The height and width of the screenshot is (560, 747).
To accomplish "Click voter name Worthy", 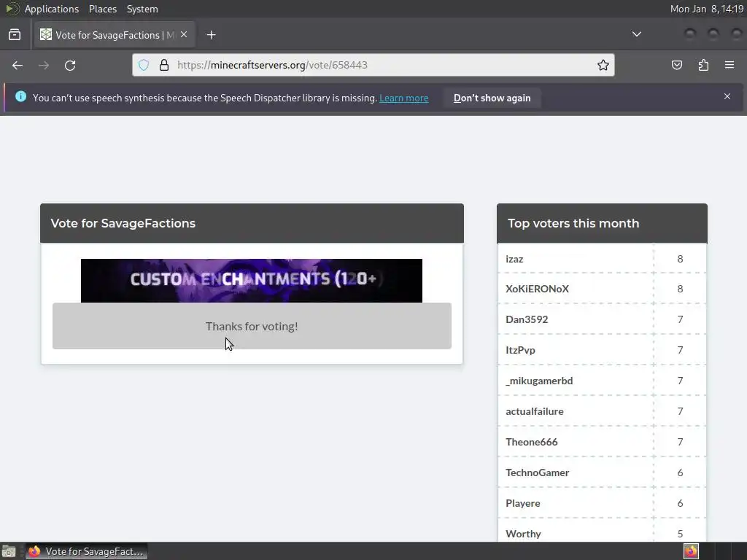I will pos(523,534).
